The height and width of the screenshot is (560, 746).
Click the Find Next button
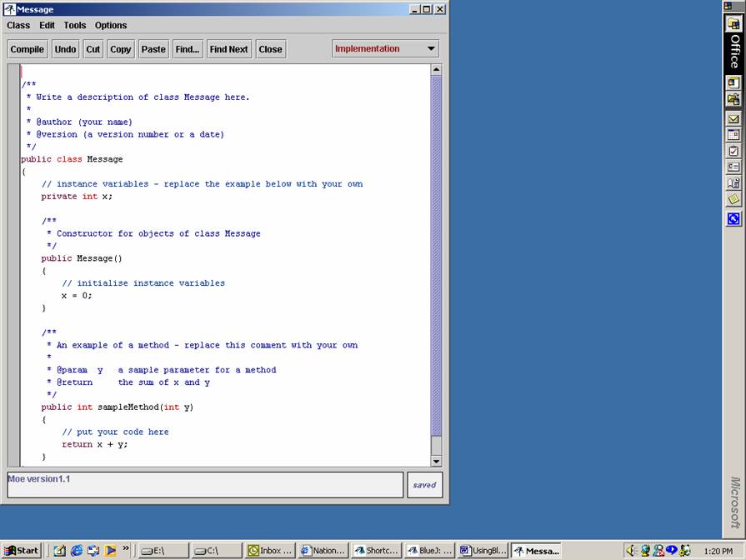(229, 49)
